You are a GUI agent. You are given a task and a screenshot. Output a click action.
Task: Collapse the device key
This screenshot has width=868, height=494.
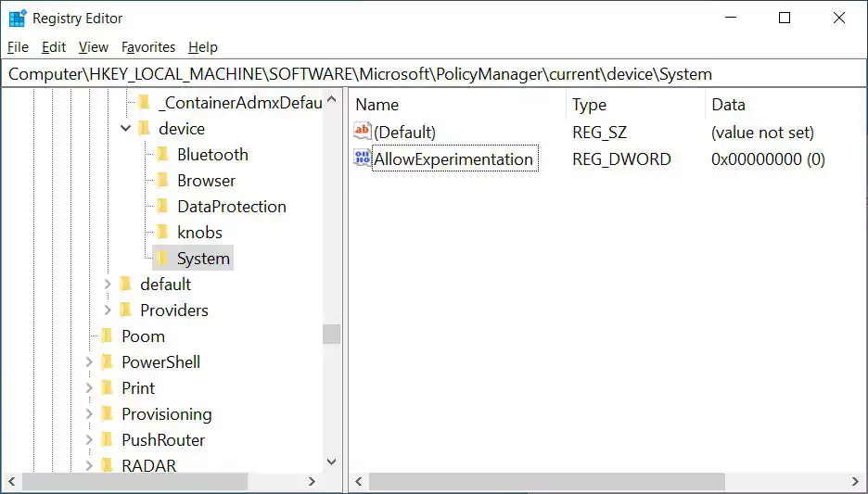coord(126,128)
